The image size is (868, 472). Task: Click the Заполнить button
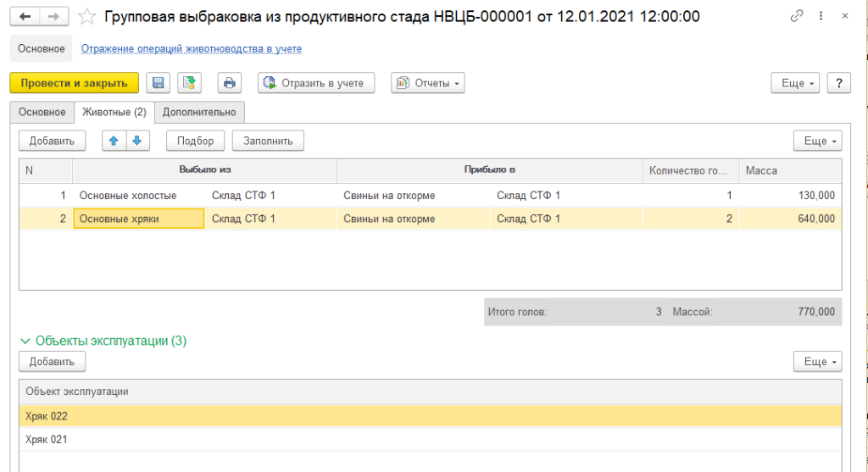click(268, 141)
